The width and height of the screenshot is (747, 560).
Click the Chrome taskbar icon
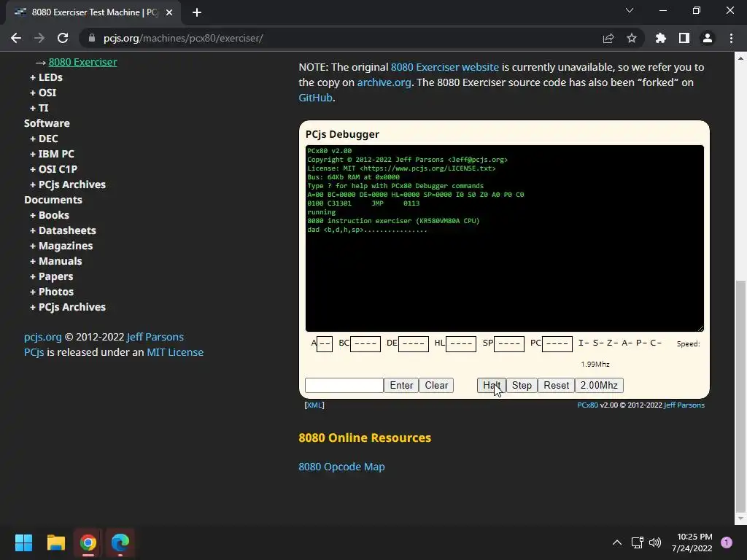coord(88,542)
